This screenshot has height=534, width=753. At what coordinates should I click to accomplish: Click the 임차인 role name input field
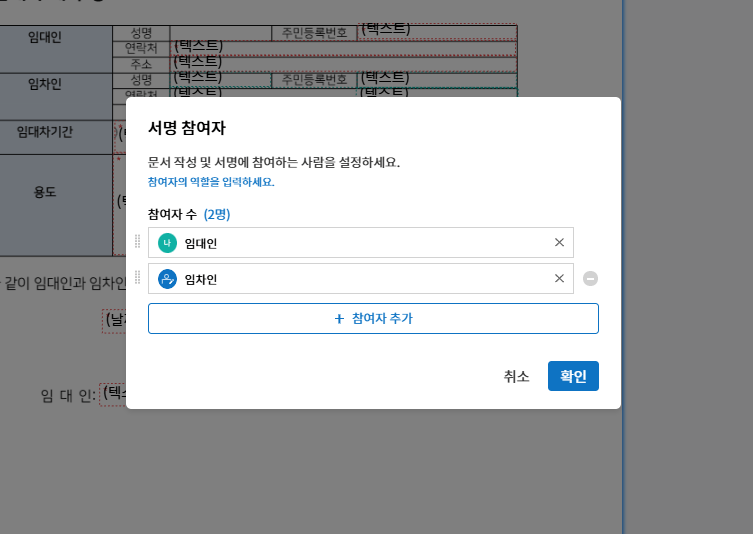[360, 279]
